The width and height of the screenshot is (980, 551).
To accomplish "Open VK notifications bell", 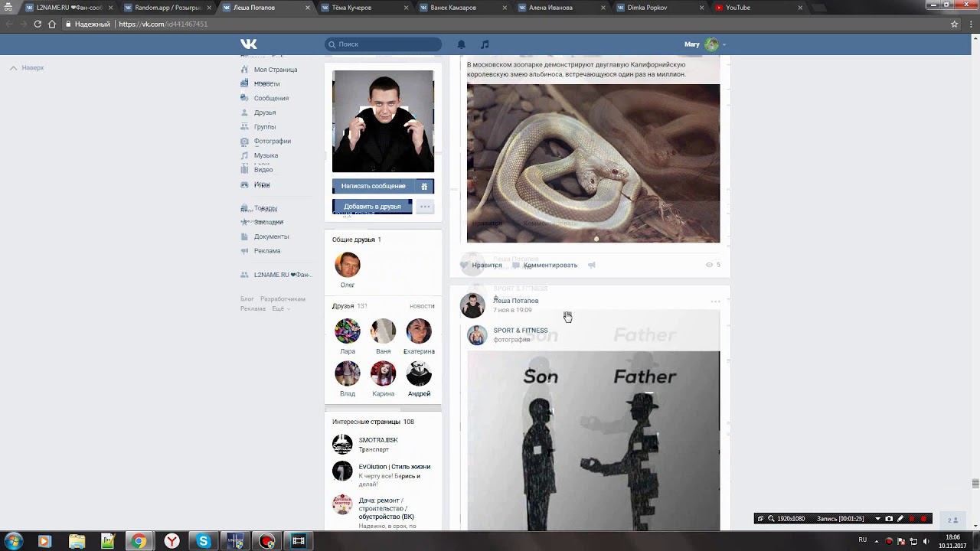I will click(462, 44).
